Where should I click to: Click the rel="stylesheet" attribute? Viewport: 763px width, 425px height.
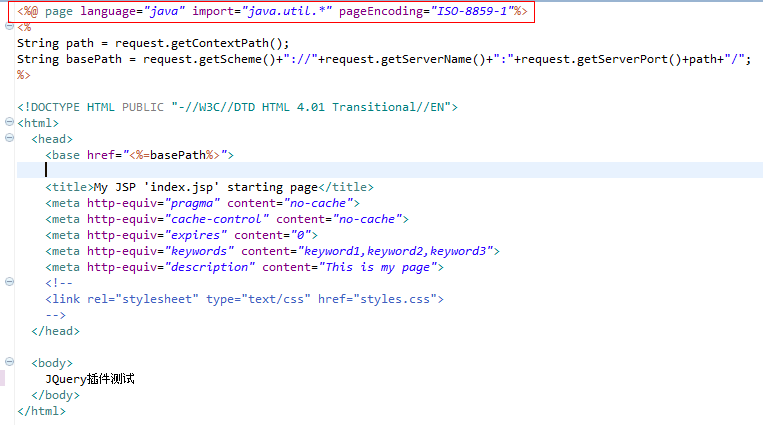[143, 299]
